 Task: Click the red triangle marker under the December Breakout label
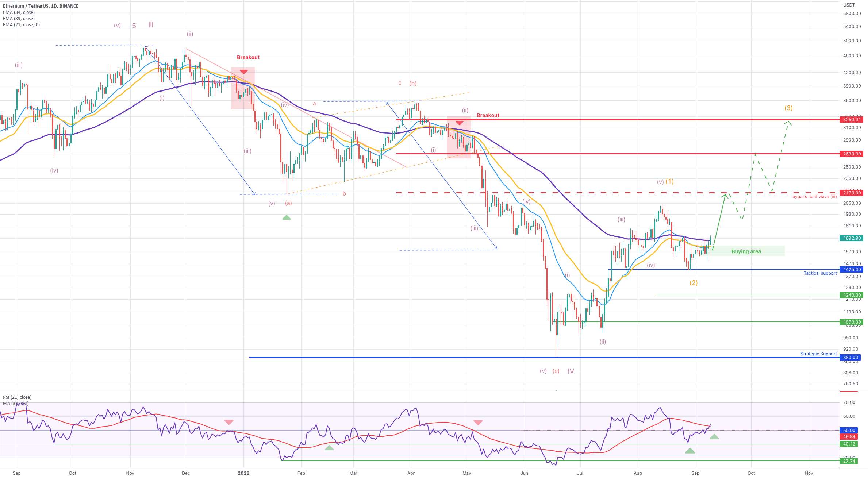pyautogui.click(x=243, y=72)
